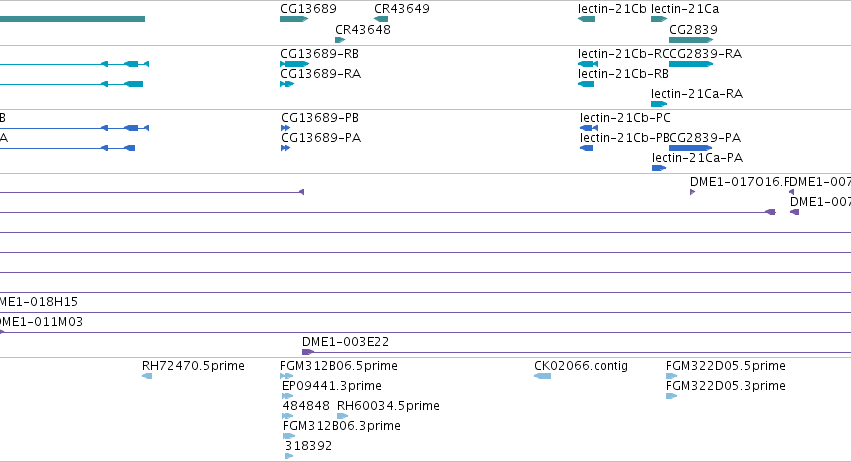Click the CG13689 gene label

308,9
